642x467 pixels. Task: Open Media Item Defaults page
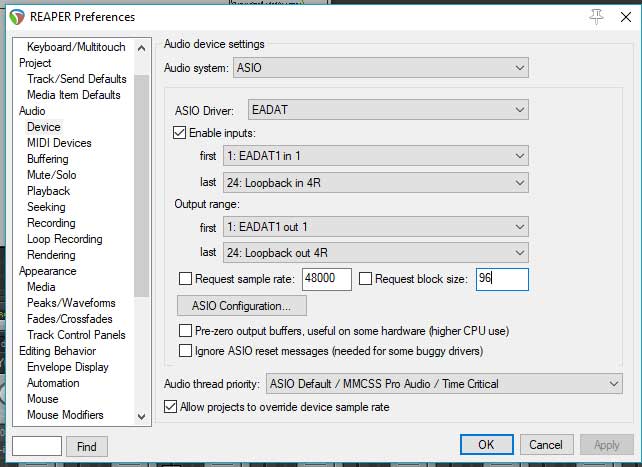(x=74, y=95)
